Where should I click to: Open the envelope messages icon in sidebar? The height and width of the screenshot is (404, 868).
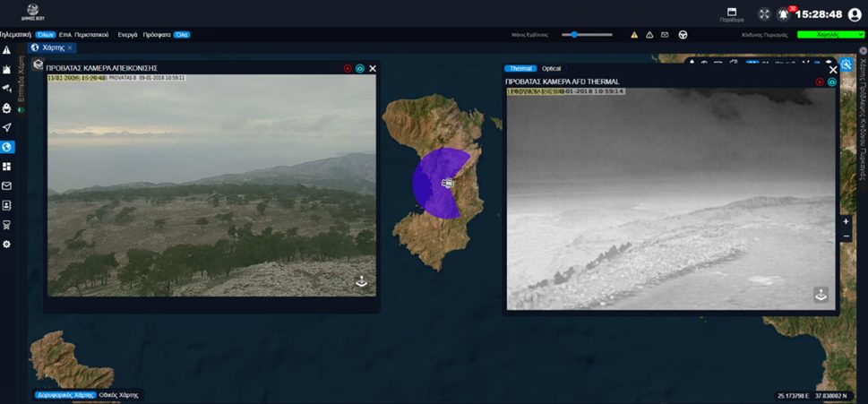pos(7,185)
